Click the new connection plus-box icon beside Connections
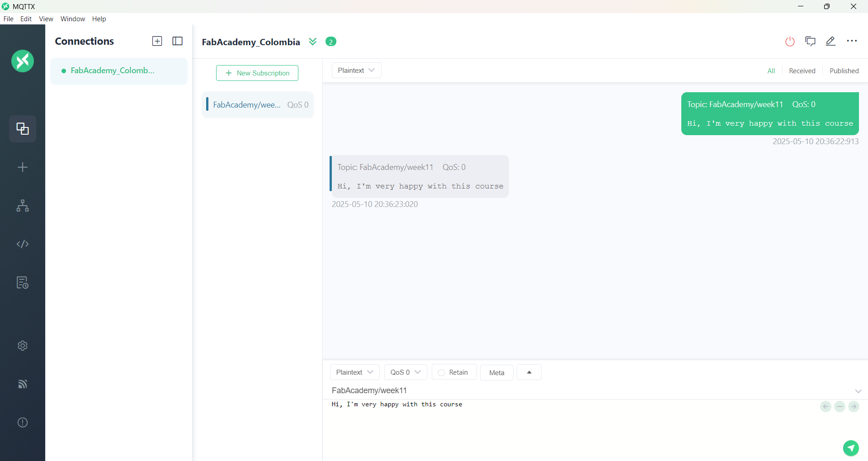The height and width of the screenshot is (461, 868). tap(157, 41)
